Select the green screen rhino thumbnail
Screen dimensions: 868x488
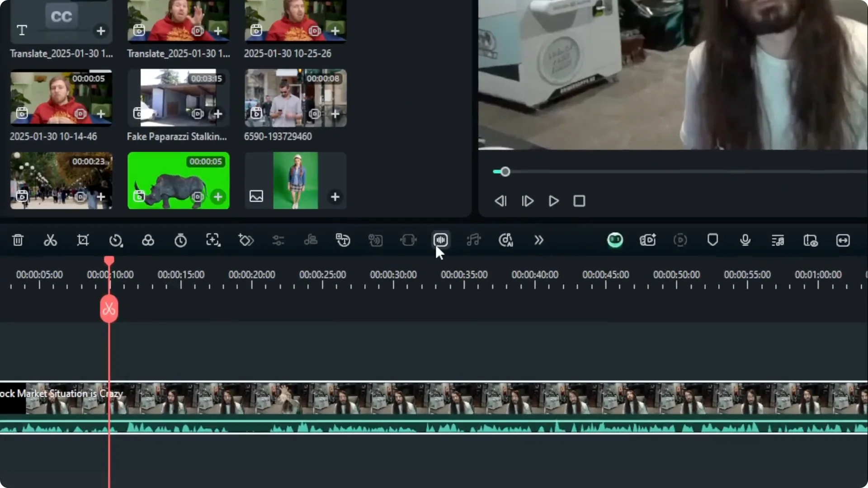tap(178, 181)
